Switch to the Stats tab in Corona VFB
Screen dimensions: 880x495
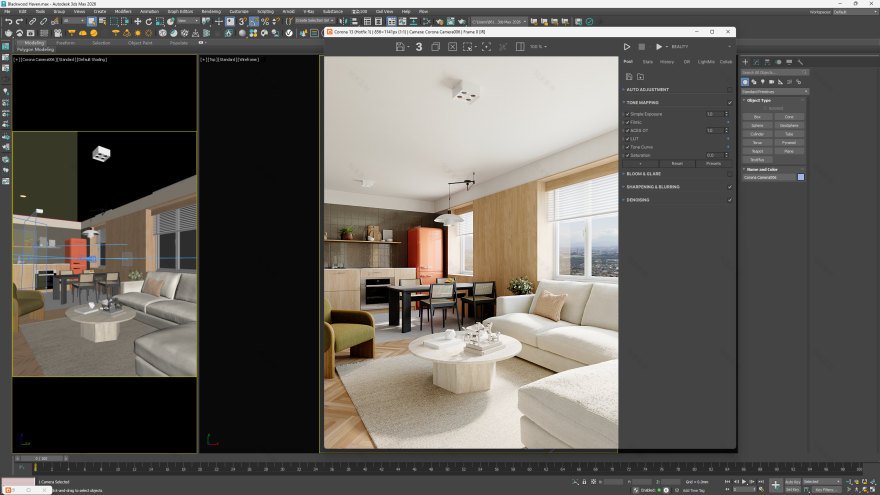click(647, 62)
